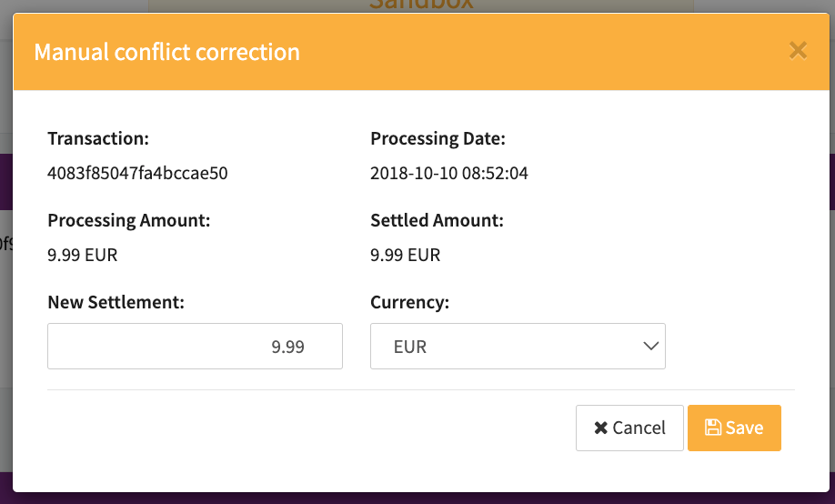Image resolution: width=835 pixels, height=504 pixels.
Task: Click the X icon on the Cancel button
Action: click(600, 428)
